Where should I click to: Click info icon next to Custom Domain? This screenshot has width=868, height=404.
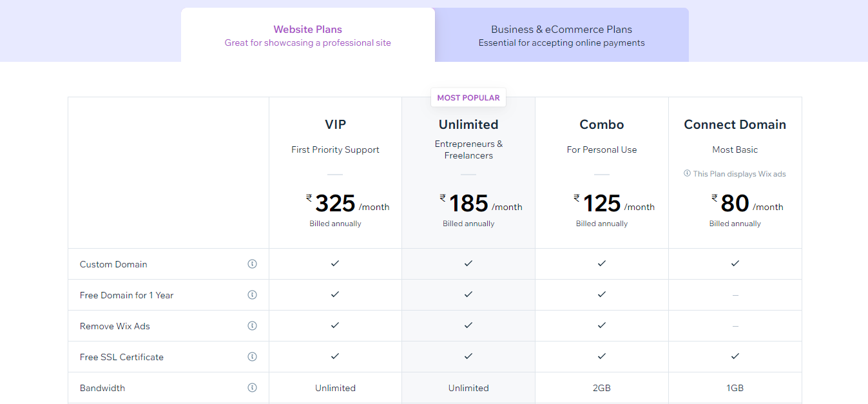pos(253,264)
